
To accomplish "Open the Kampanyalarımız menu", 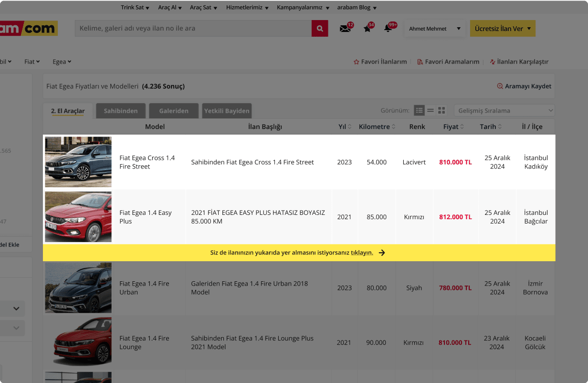I will pyautogui.click(x=303, y=8).
